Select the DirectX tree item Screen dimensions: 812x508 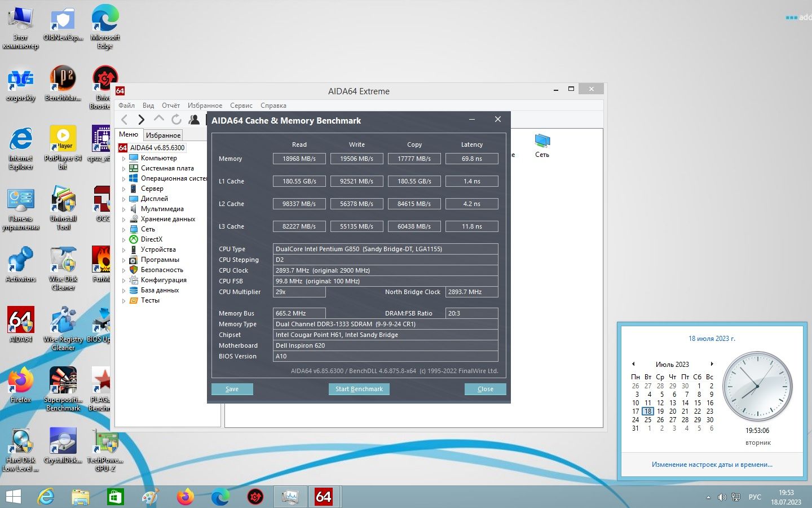[151, 239]
